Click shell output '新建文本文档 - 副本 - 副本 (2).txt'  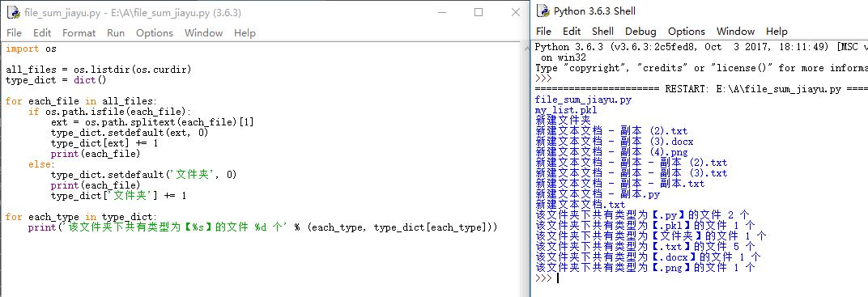[631, 163]
